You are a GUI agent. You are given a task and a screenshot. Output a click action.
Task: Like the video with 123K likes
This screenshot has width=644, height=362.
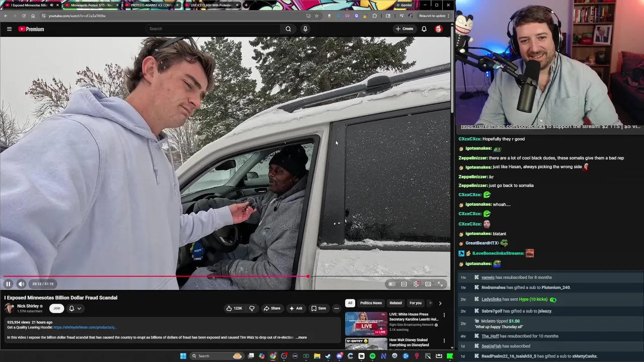234,308
